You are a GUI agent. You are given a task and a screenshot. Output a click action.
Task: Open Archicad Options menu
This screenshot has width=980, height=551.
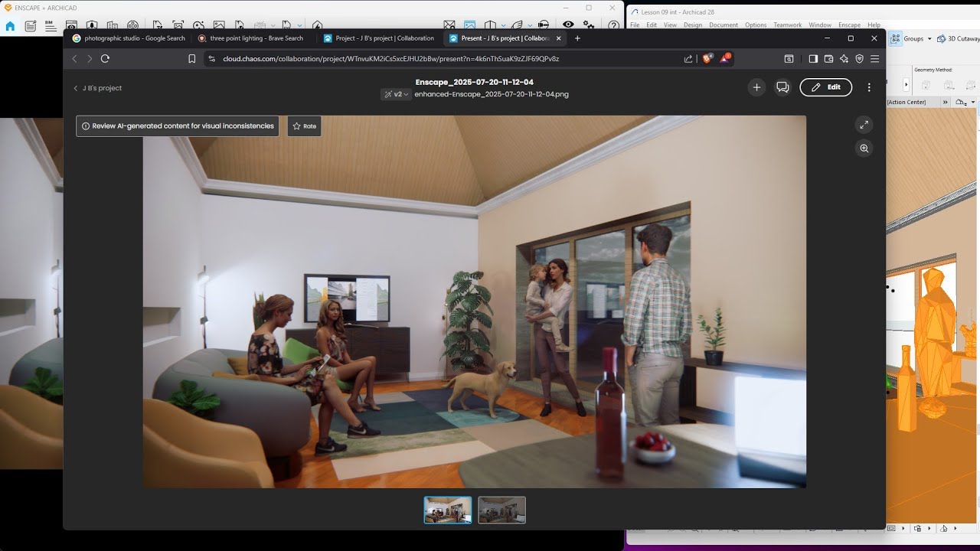756,24
